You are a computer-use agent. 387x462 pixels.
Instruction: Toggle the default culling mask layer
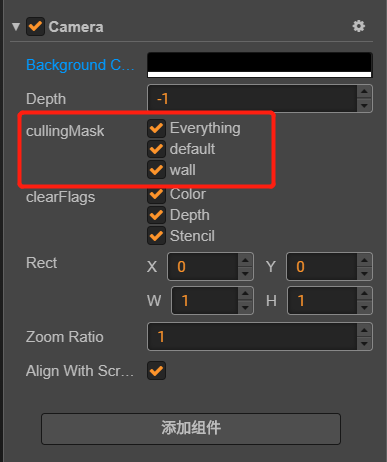coord(156,149)
